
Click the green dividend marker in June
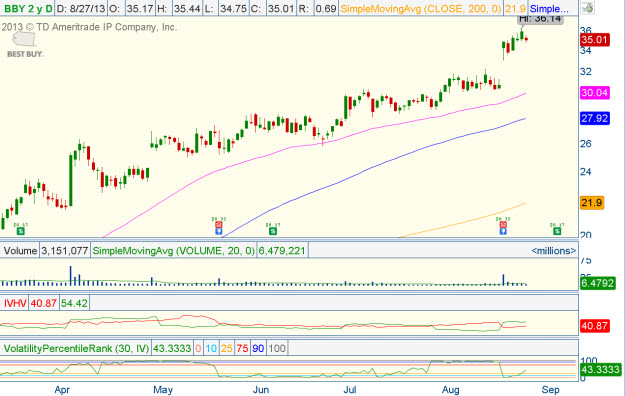pyautogui.click(x=272, y=231)
